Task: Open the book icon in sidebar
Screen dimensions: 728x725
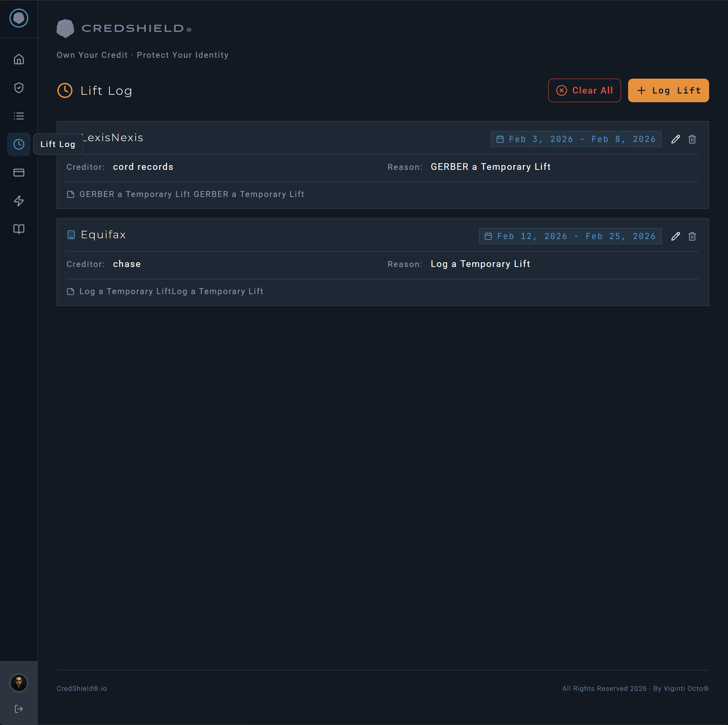Action: point(19,229)
